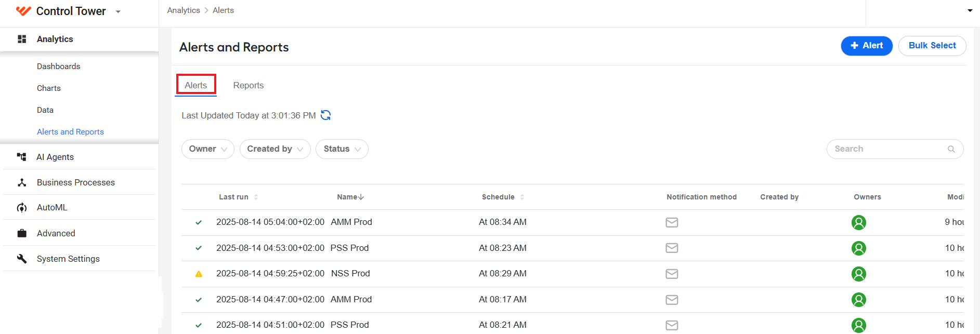
Task: Select Analytics in the sidebar
Action: [55, 39]
